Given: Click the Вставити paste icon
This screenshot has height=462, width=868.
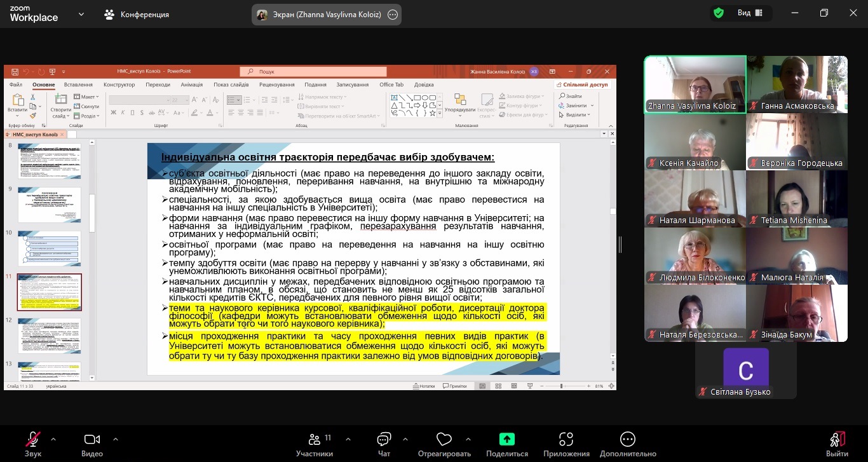Looking at the screenshot, I should pos(18,100).
